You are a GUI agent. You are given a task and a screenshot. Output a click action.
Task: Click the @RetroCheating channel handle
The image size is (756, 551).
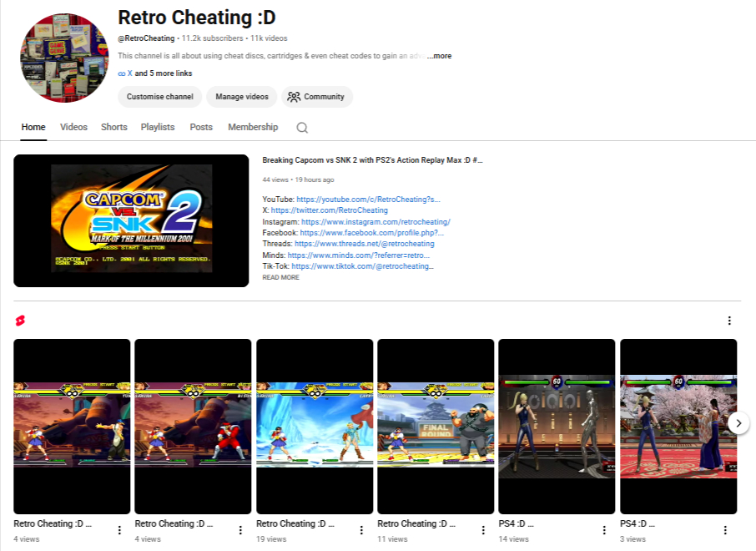tap(146, 38)
